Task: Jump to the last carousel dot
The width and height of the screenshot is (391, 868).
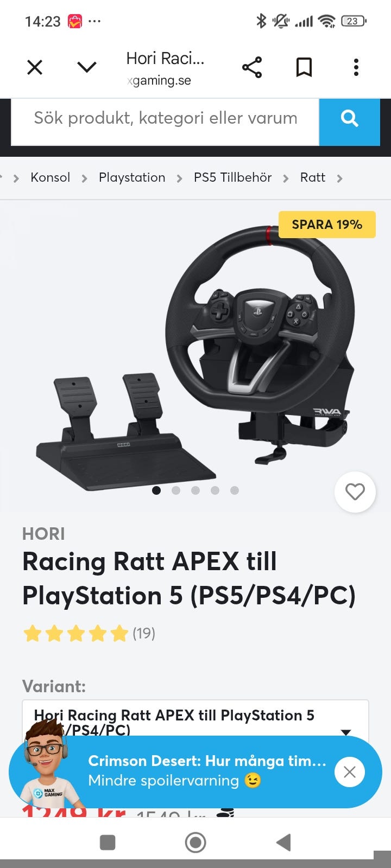Action: click(x=235, y=490)
